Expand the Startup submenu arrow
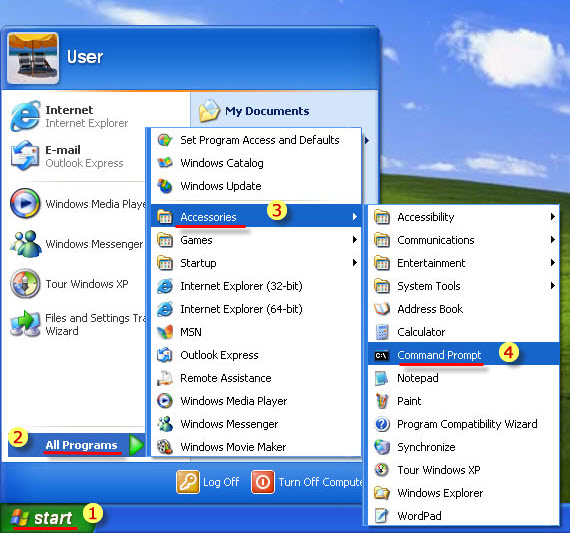570x533 pixels. pos(354,263)
